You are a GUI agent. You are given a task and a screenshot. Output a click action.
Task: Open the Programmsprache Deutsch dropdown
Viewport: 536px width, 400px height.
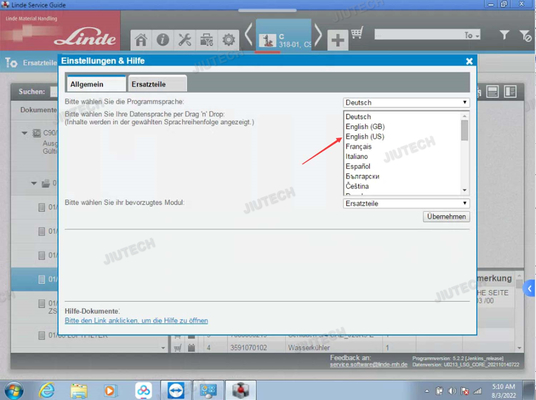[x=406, y=103]
